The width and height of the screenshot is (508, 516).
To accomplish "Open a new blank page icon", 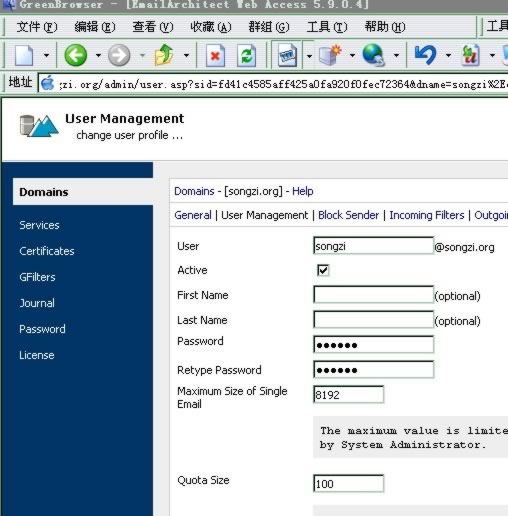I will click(x=24, y=55).
